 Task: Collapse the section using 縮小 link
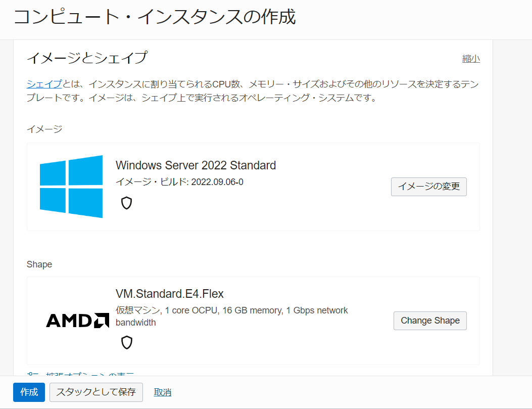[x=471, y=58]
